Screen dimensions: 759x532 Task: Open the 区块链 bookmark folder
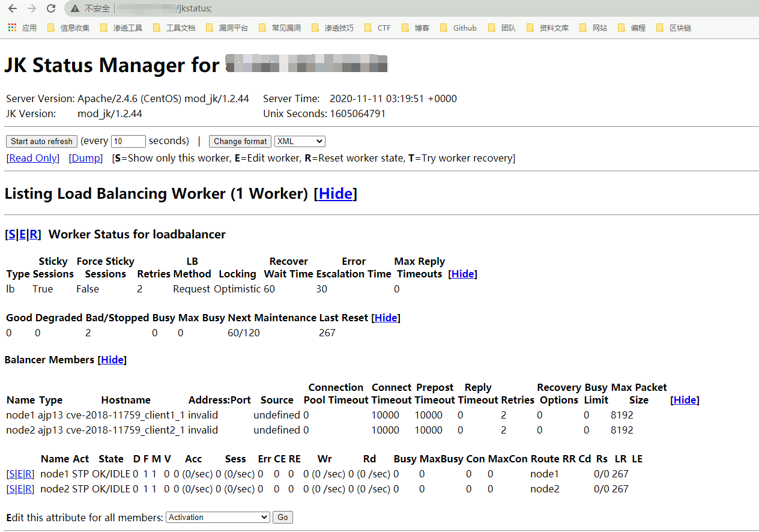(674, 28)
